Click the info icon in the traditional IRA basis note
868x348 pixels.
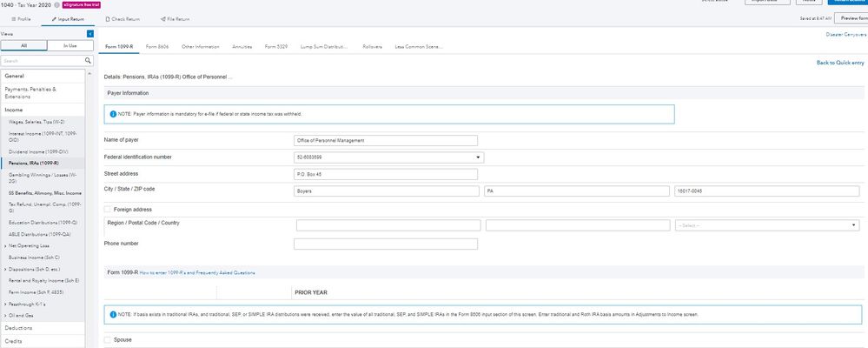(x=113, y=314)
